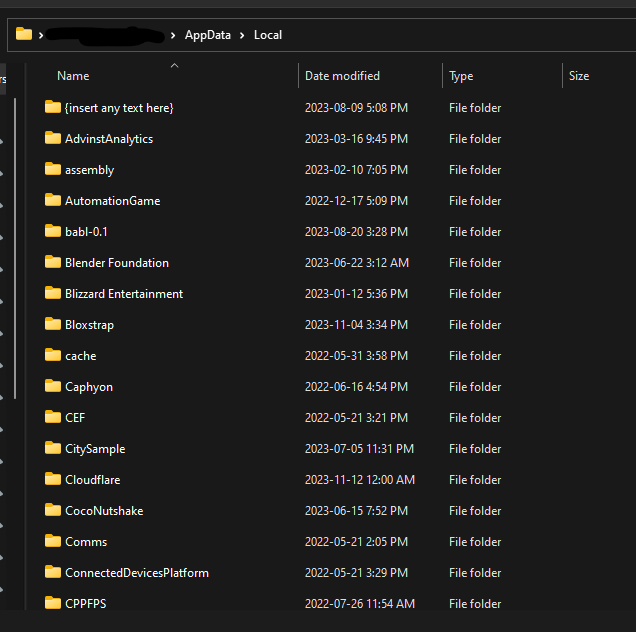Select the {insert any text here} folder icon
Screen dimensions: 636x632
[x=53, y=107]
